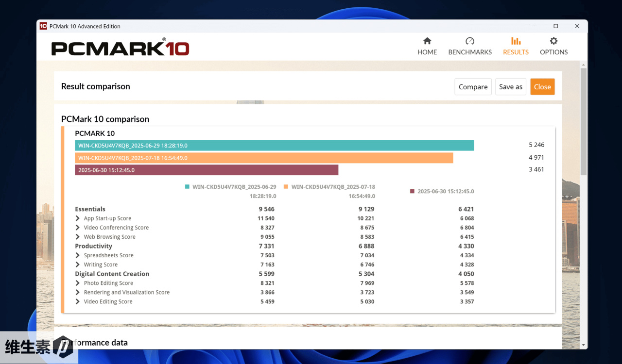Click the maroon legend square for 2025-06-30

412,191
